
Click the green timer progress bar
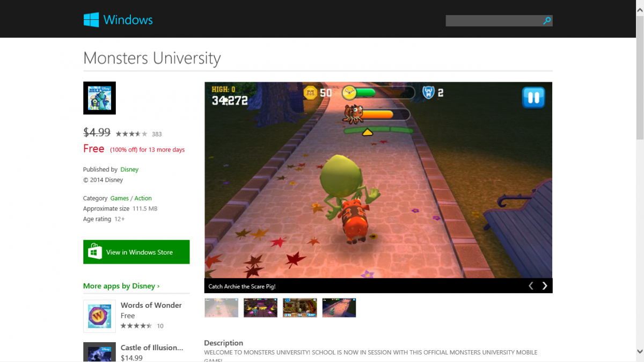385,92
